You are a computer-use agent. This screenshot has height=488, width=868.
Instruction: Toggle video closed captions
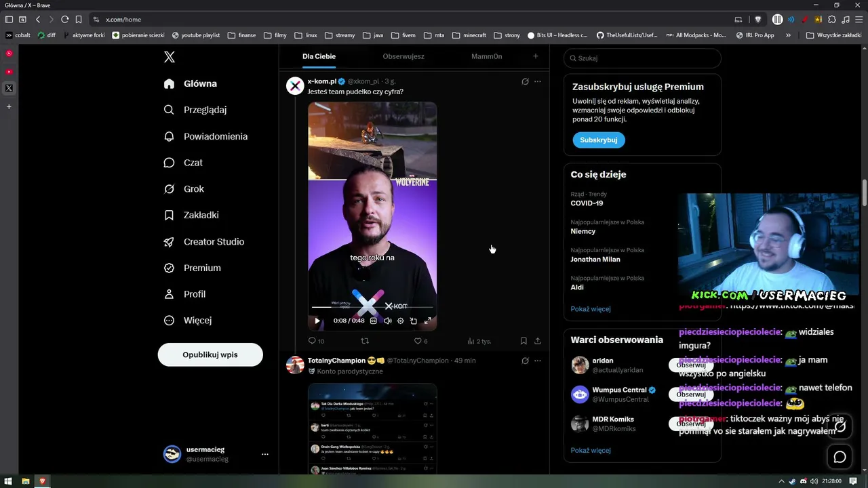pyautogui.click(x=373, y=321)
